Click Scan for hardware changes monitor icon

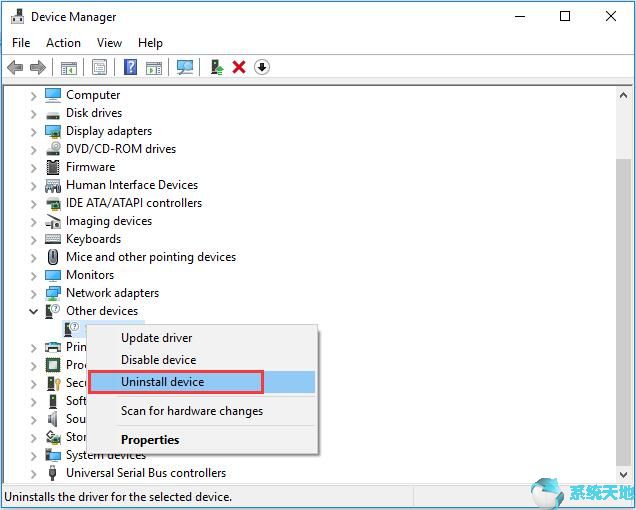coord(185,67)
